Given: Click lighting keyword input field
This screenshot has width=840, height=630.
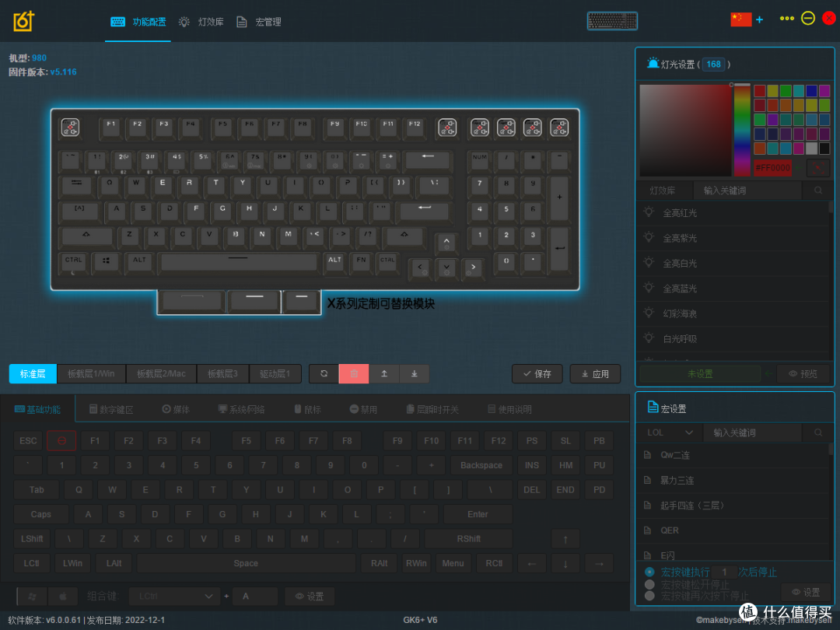Looking at the screenshot, I should [x=747, y=191].
